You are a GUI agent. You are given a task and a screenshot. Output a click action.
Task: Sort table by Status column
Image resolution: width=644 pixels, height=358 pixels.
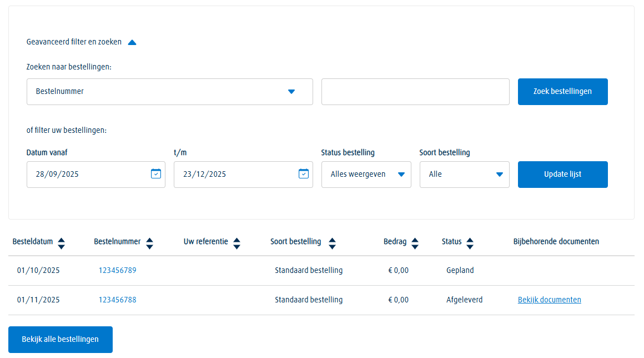point(470,243)
